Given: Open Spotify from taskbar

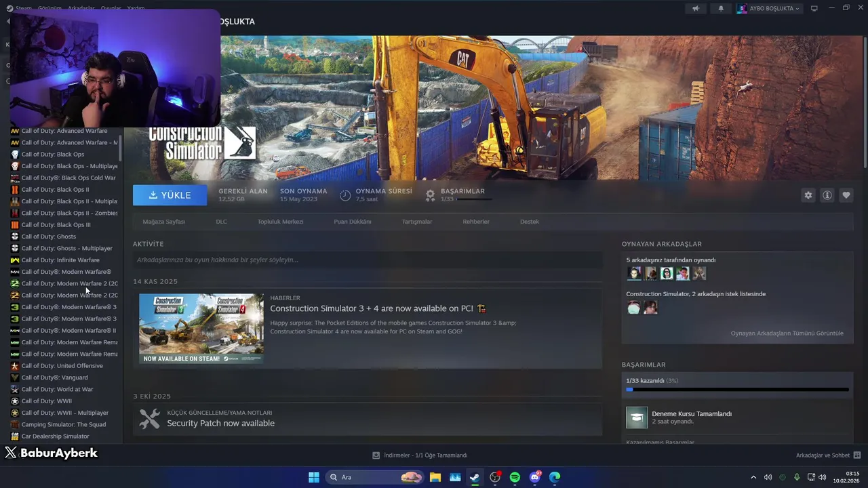Looking at the screenshot, I should pos(515,477).
